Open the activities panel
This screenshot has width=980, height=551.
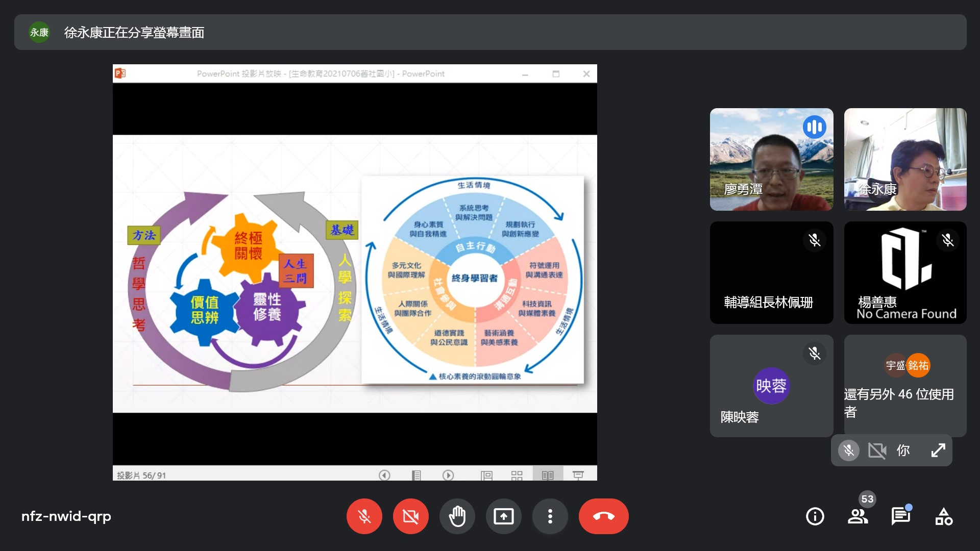pos(943,516)
